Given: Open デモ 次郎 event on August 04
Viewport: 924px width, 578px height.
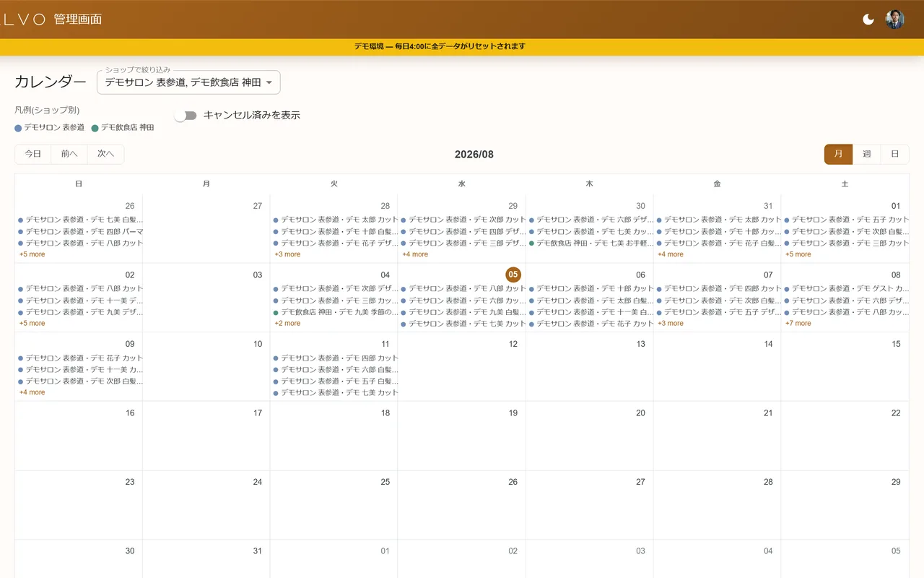Looking at the screenshot, I should tap(335, 288).
